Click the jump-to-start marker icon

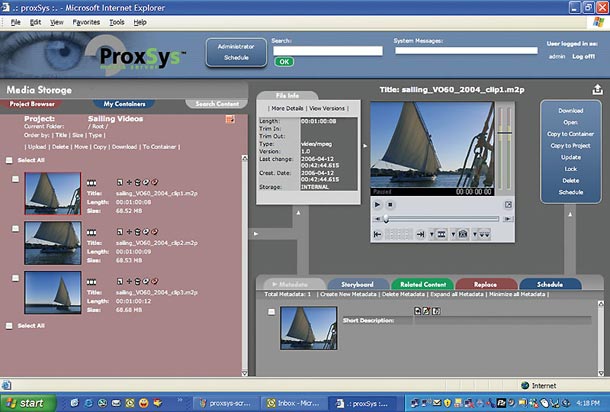377,234
